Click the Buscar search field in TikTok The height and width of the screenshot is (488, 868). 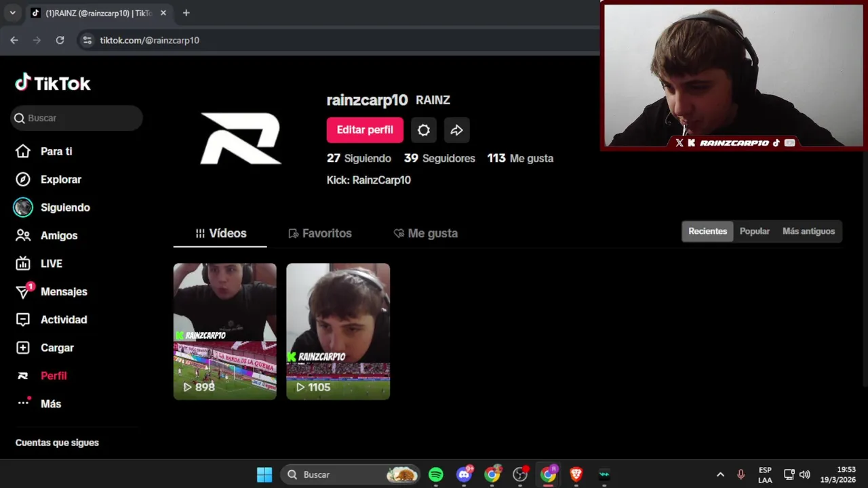pos(77,118)
